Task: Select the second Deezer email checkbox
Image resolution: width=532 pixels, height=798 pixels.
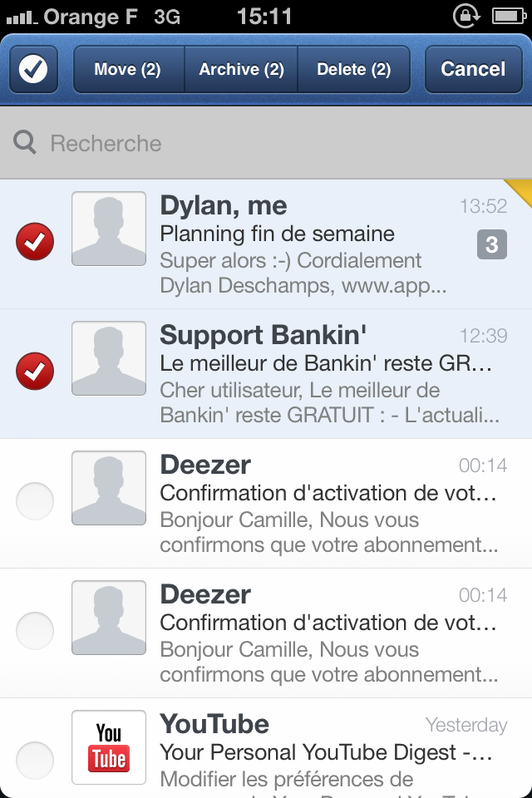Action: pos(35,631)
